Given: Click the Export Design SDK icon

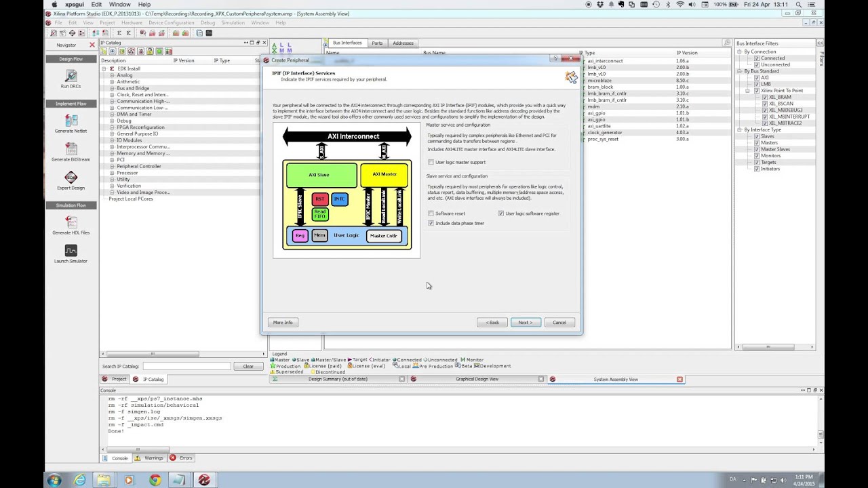Looking at the screenshot, I should coord(71,178).
